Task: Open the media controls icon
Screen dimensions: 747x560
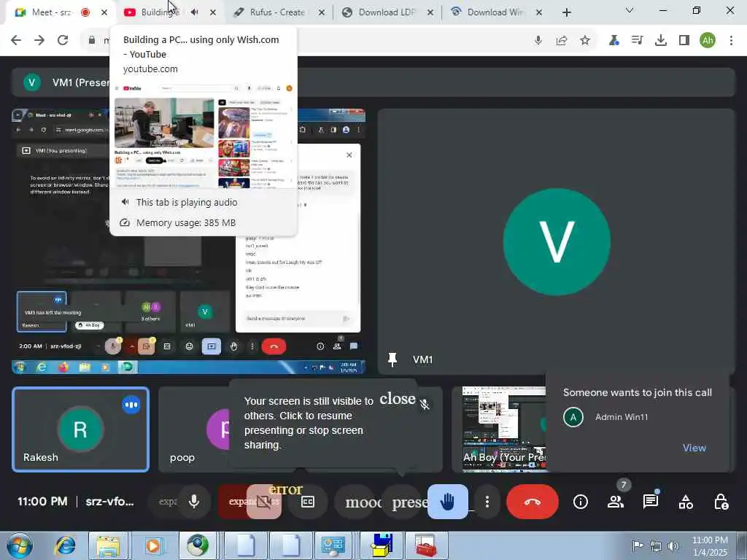Action: point(637,41)
